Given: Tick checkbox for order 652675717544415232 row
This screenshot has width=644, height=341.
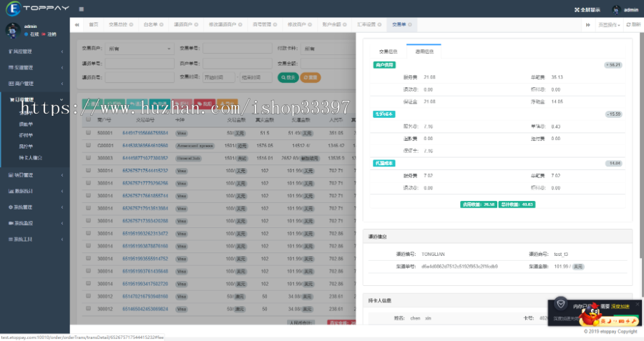Looking at the screenshot, I should pyautogui.click(x=88, y=170).
